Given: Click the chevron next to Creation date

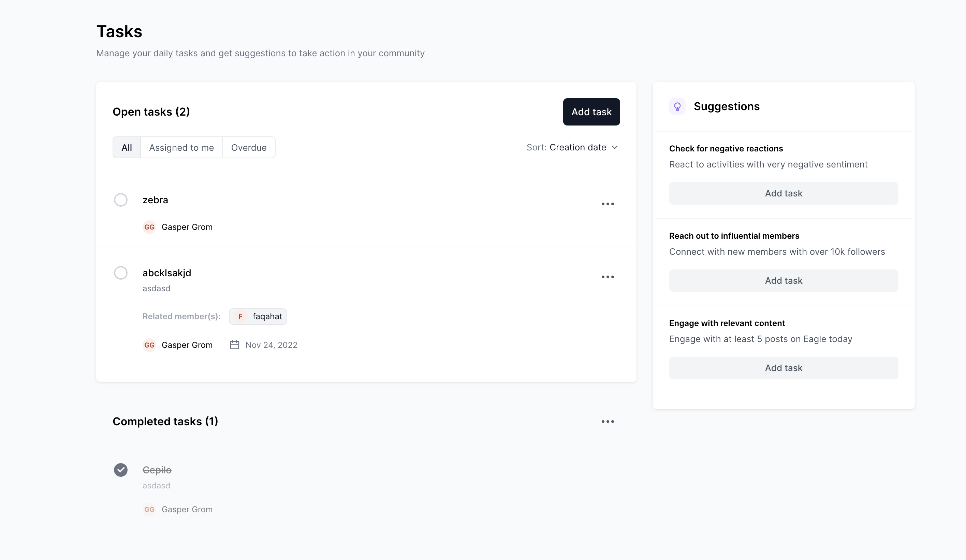Looking at the screenshot, I should [614, 147].
